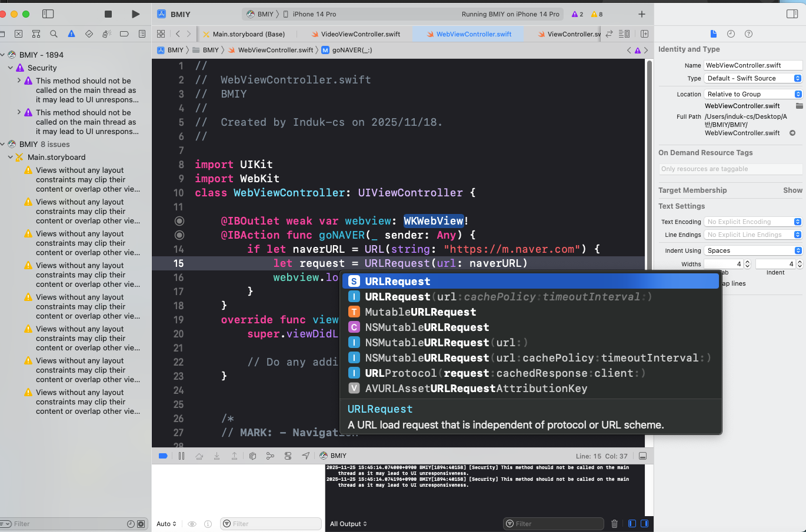This screenshot has width=806, height=532.
Task: Hide the debug area panel
Action: pyautogui.click(x=642, y=456)
